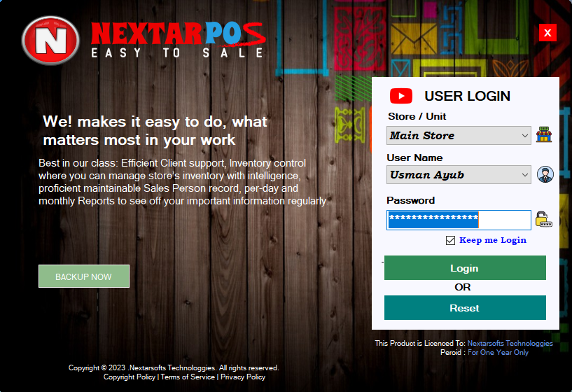Click the padlock password icon
Screen dimensions: 572x392
click(x=543, y=220)
